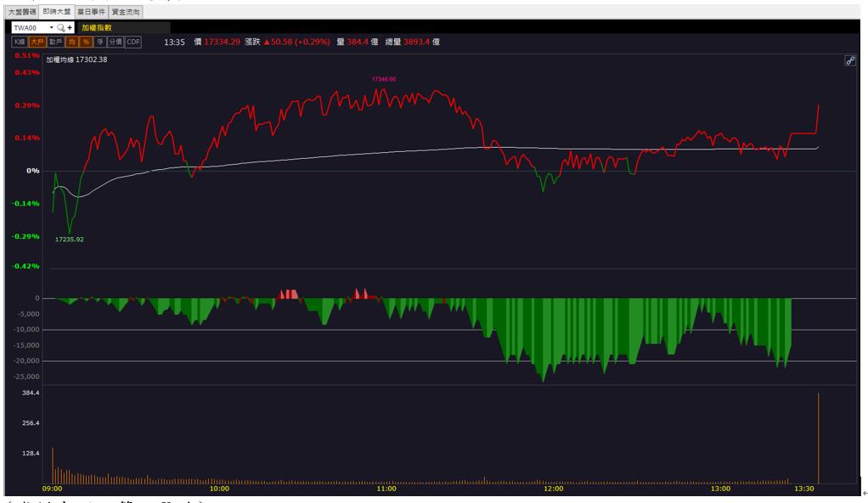Click the magnifier search icon beside TWA00

coord(61,28)
